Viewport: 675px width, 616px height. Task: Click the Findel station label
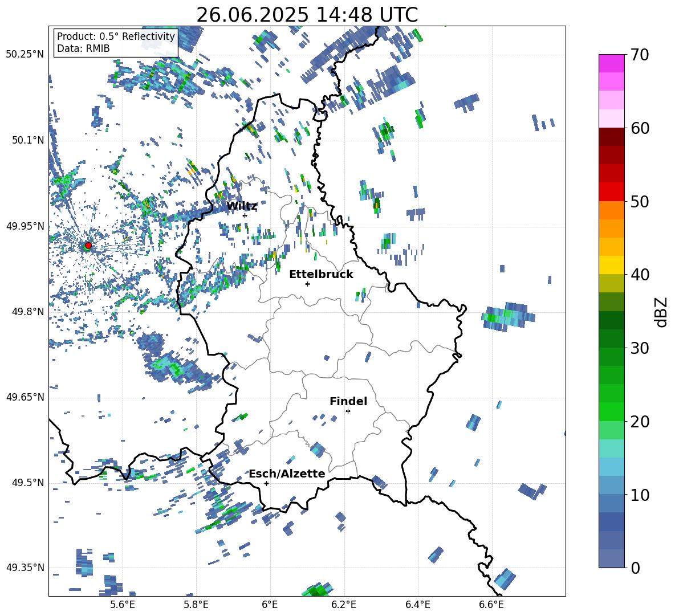(348, 401)
